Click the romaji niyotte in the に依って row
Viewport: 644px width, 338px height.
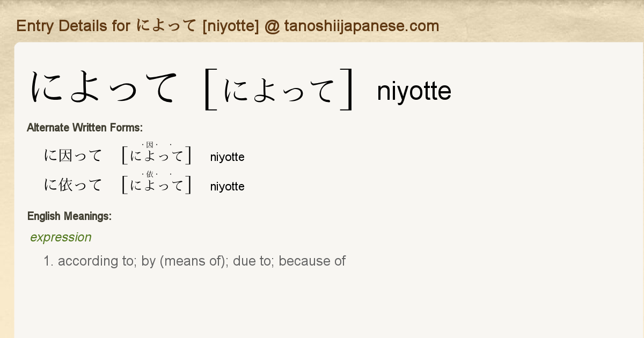pos(227,187)
